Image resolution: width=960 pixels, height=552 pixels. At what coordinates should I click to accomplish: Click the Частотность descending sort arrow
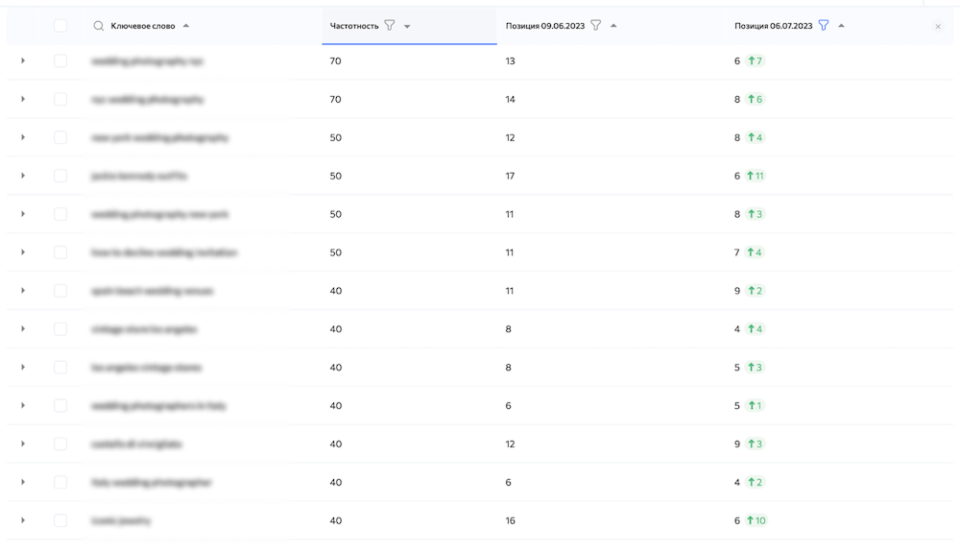pyautogui.click(x=407, y=26)
